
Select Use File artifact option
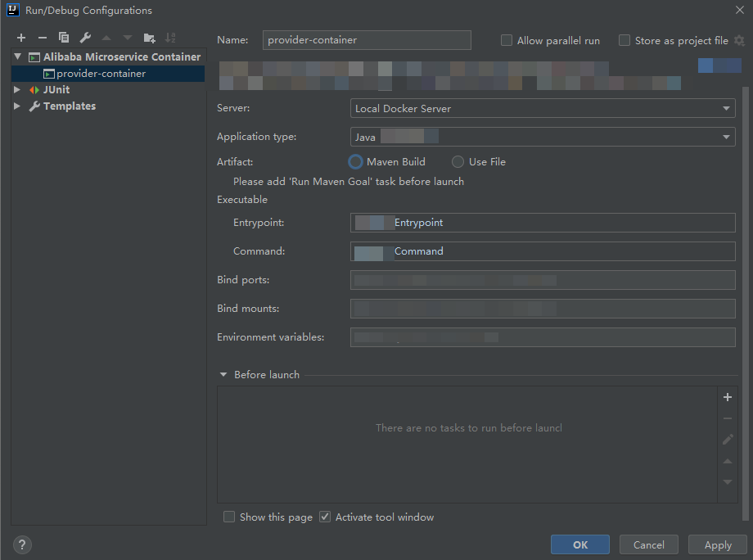click(458, 162)
